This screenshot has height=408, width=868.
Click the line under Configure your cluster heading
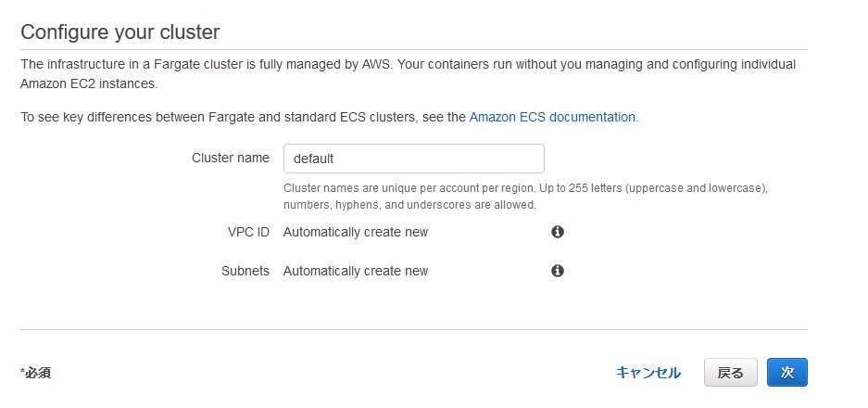414,49
